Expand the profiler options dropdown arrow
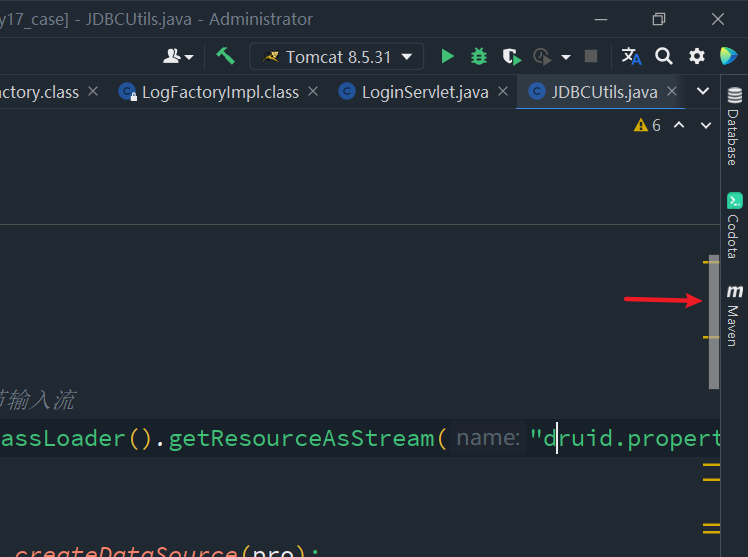Viewport: 748px width, 557px height. coord(566,57)
